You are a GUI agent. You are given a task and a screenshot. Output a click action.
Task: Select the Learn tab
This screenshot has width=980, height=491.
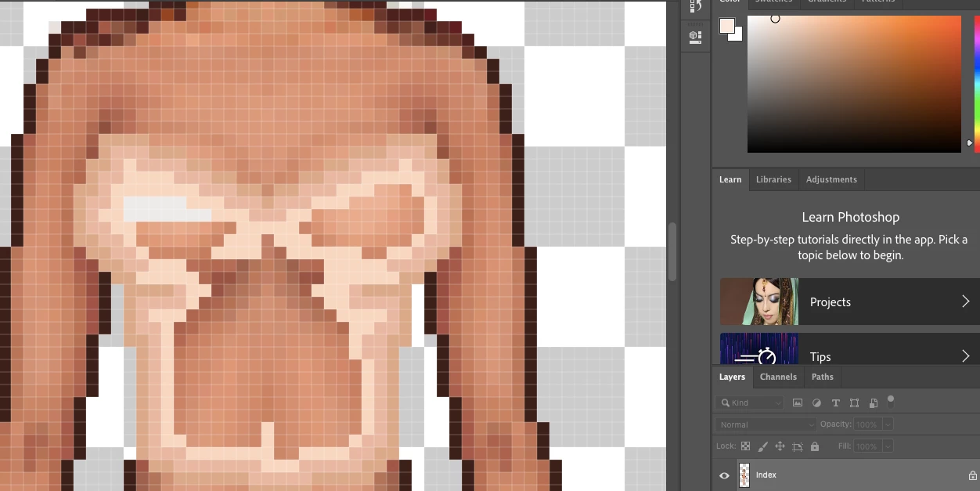pyautogui.click(x=730, y=179)
